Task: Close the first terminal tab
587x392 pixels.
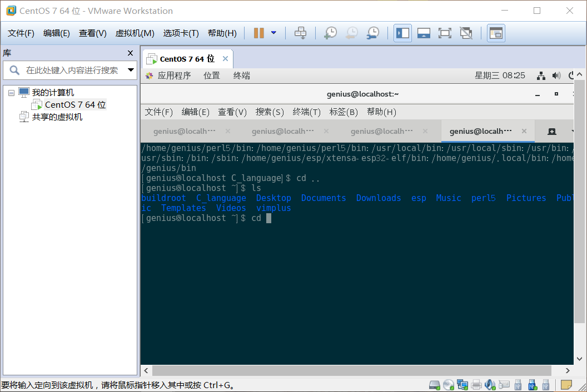Action: (x=227, y=131)
